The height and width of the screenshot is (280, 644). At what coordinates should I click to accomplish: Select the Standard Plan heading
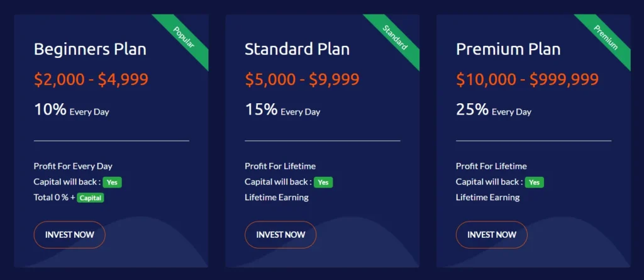pyautogui.click(x=297, y=49)
